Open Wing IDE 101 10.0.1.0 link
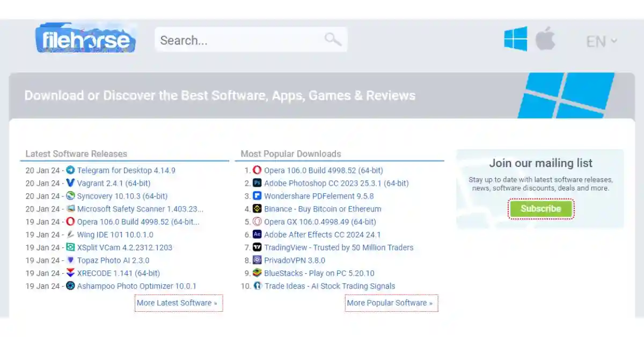The width and height of the screenshot is (644, 337). tap(115, 235)
